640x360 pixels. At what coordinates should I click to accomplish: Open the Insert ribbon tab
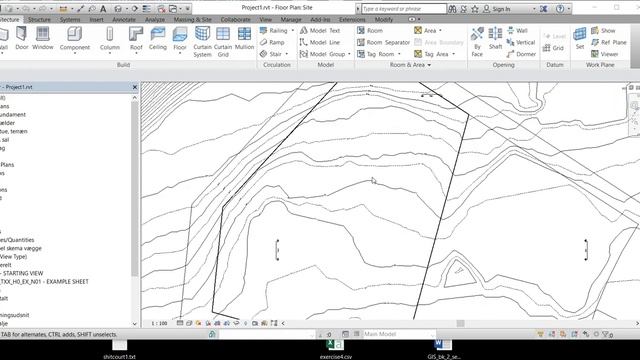pyautogui.click(x=96, y=20)
